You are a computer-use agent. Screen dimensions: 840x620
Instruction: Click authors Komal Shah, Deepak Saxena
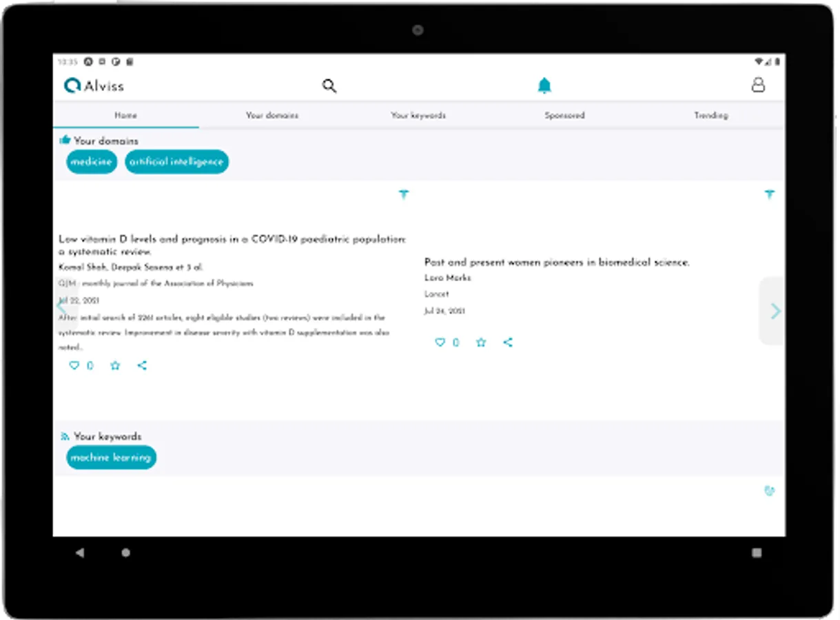[131, 267]
